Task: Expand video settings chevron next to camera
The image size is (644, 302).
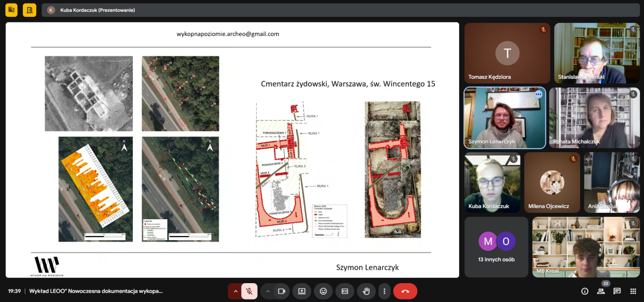Action: (268, 291)
